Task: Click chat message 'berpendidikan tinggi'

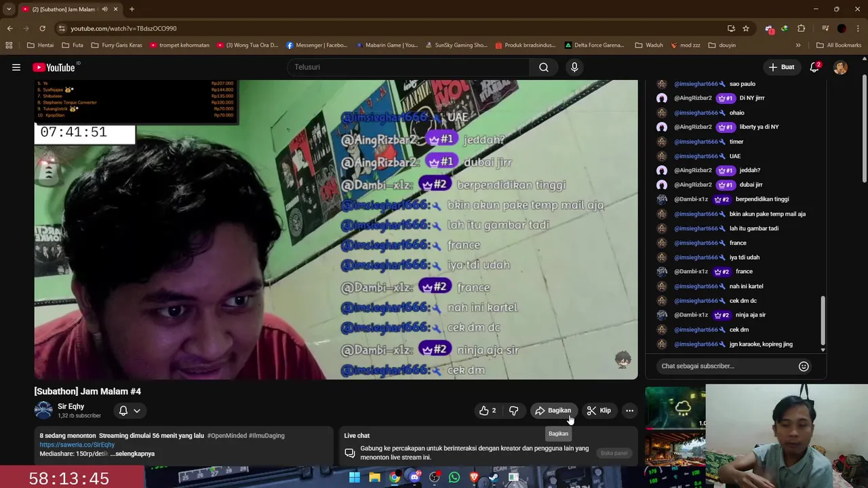Action: pyautogui.click(x=762, y=199)
